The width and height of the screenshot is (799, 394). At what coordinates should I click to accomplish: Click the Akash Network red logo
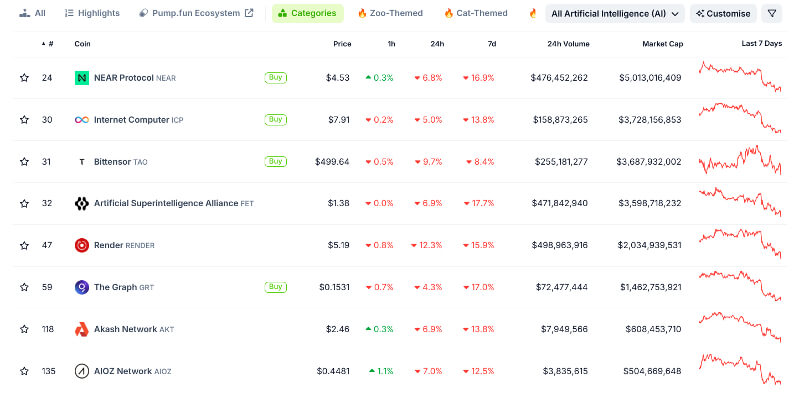click(82, 329)
